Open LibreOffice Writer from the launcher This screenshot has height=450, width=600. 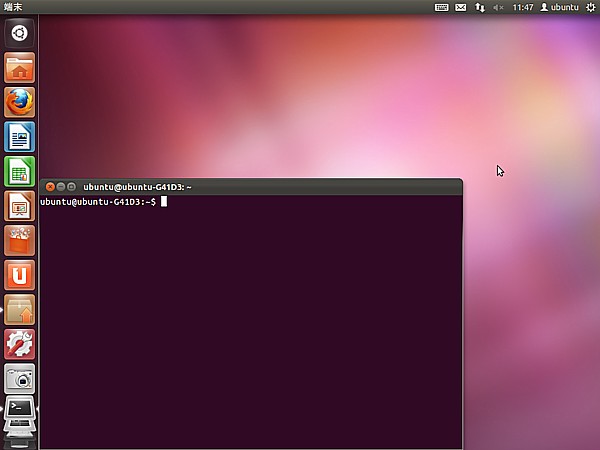pyautogui.click(x=19, y=137)
